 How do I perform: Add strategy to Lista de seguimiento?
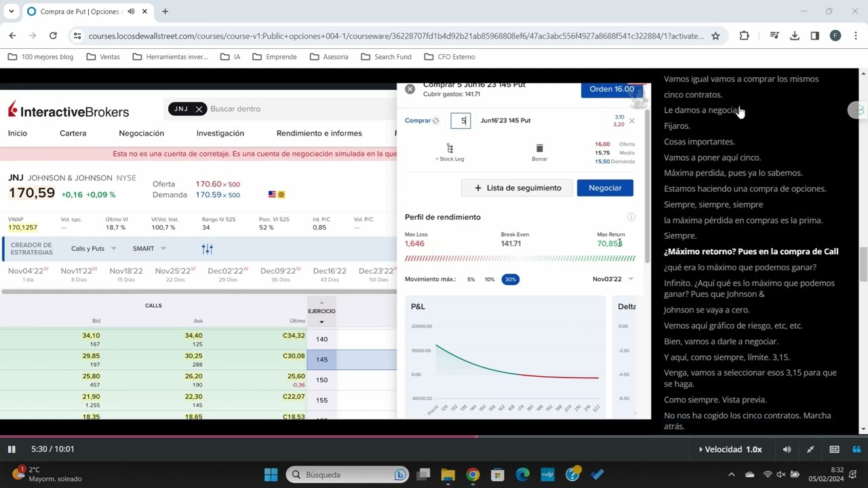point(517,188)
